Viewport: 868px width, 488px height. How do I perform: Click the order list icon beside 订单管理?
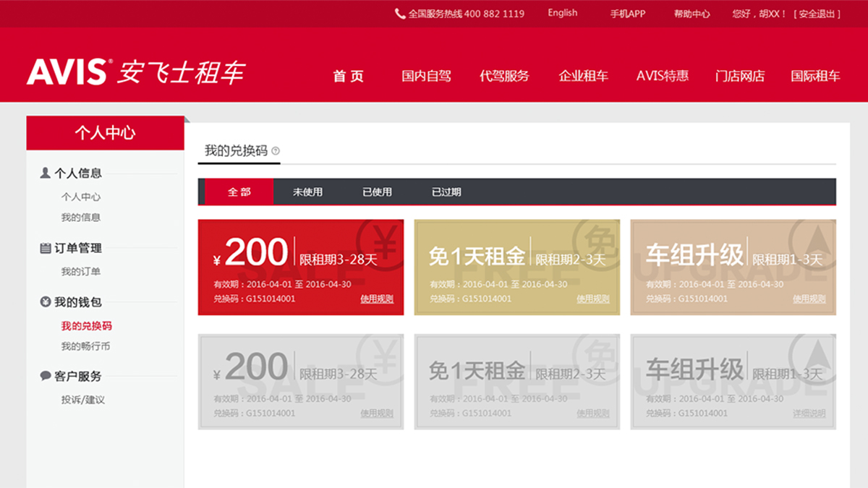[45, 248]
